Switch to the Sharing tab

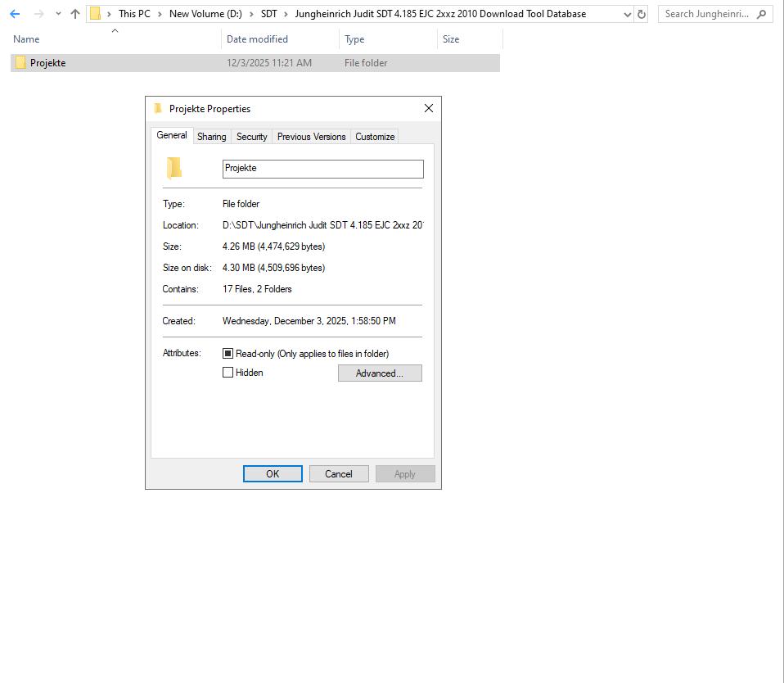[211, 137]
